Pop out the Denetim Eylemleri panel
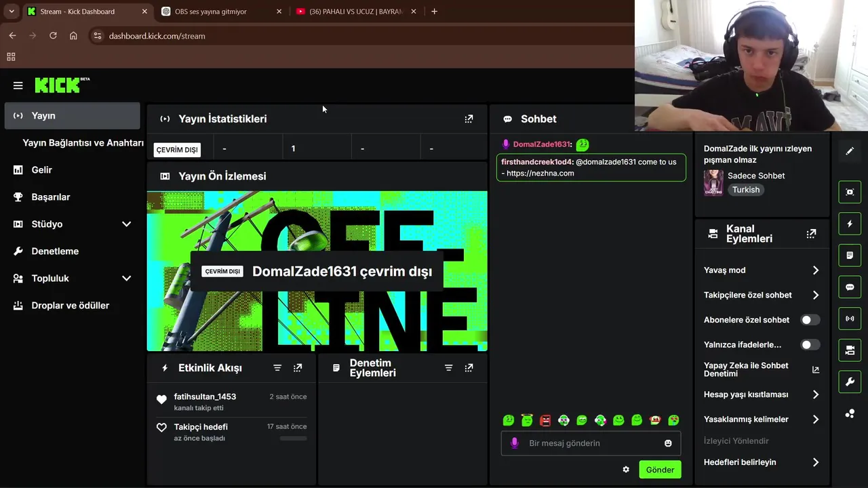The width and height of the screenshot is (868, 488). coord(469,367)
